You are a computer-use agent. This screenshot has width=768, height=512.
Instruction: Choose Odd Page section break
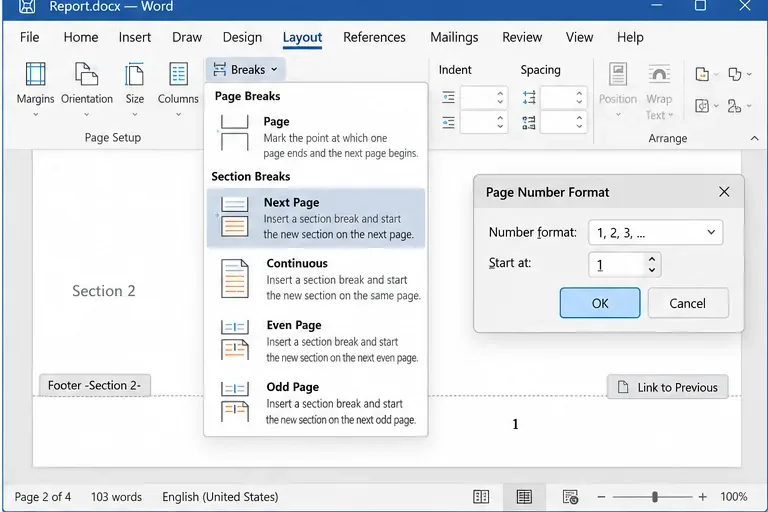coord(316,403)
